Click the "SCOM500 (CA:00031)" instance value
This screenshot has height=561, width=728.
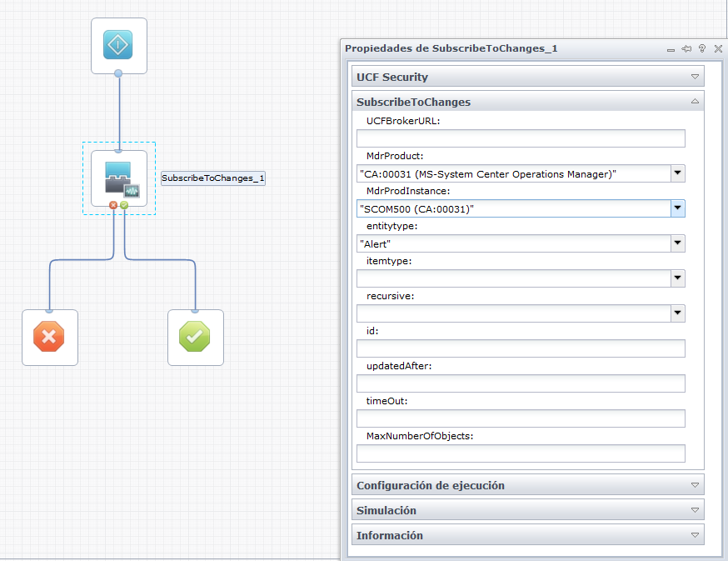coord(416,209)
